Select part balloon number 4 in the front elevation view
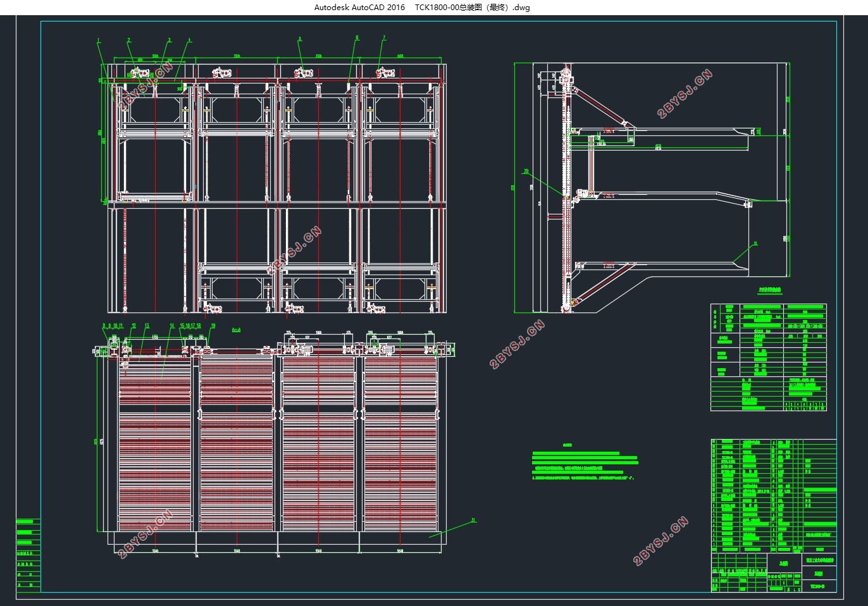The height and width of the screenshot is (606, 868). (x=189, y=40)
